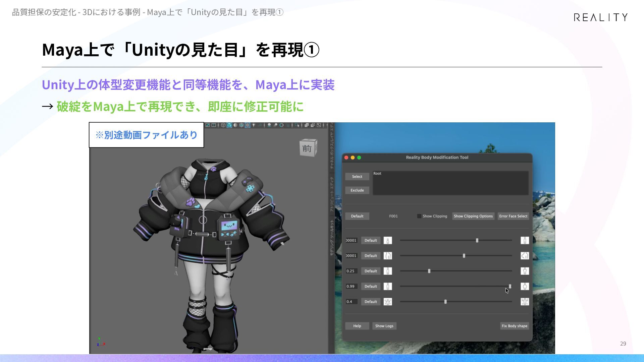Viewport: 644px width, 362px height.
Task: Enable wireframe on shaded in viewport toolbar
Action: pos(241,125)
